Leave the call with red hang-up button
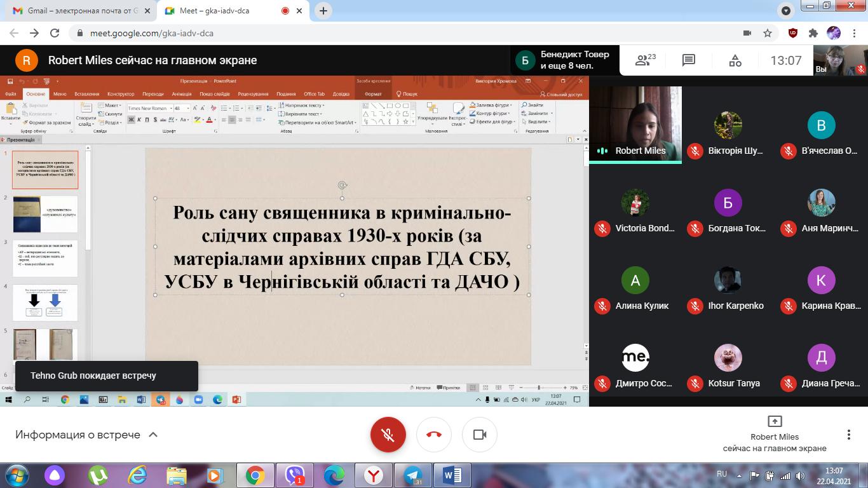The width and height of the screenshot is (868, 488). [x=434, y=435]
